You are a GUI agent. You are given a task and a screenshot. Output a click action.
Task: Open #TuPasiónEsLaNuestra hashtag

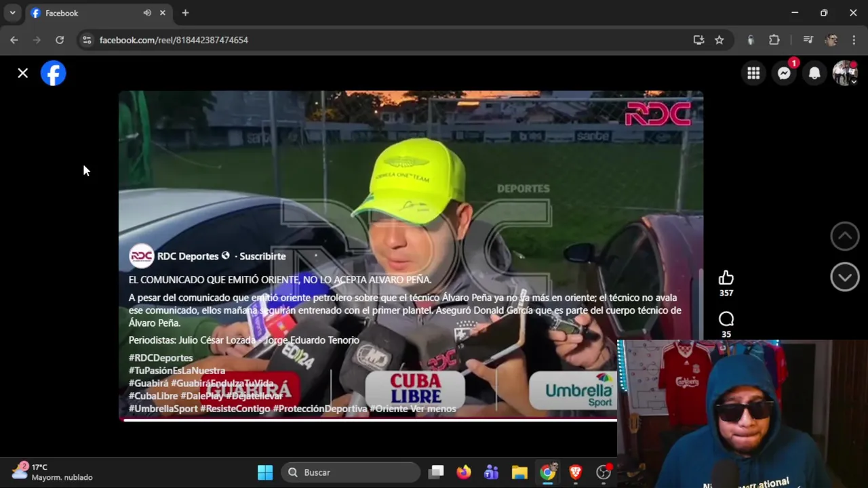tap(177, 371)
